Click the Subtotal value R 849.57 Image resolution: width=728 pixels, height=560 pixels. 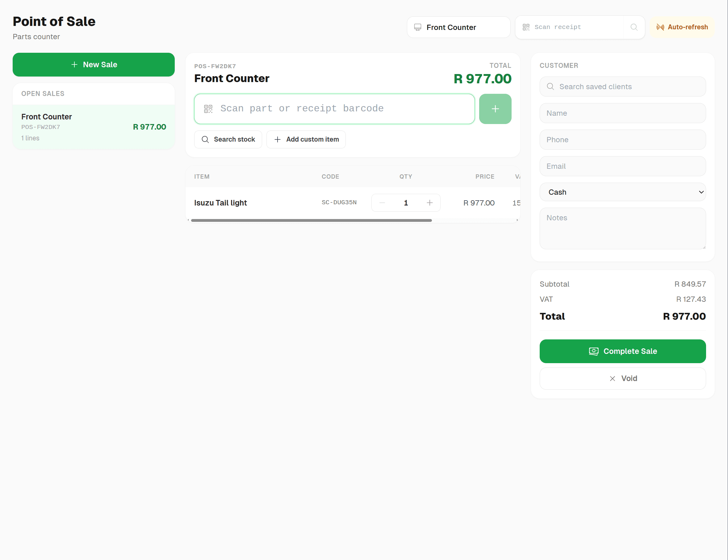click(690, 284)
